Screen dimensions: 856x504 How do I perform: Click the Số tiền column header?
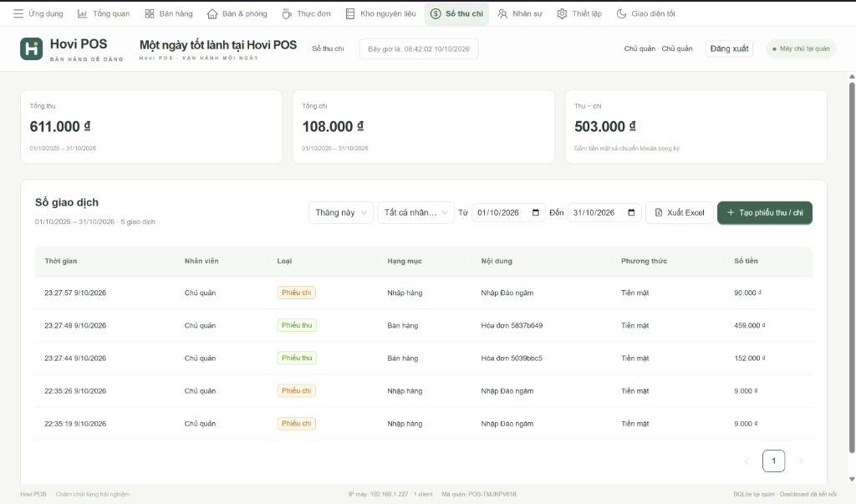click(x=746, y=261)
